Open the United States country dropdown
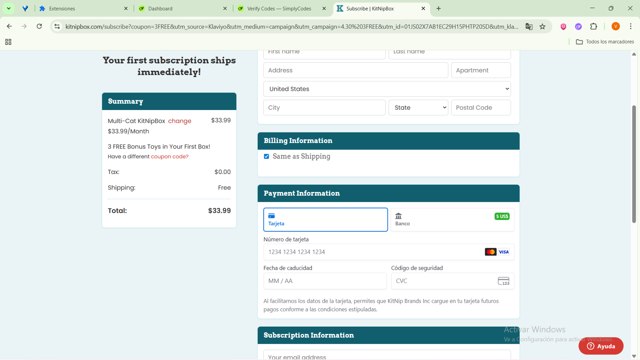The height and width of the screenshot is (360, 640). click(x=387, y=89)
